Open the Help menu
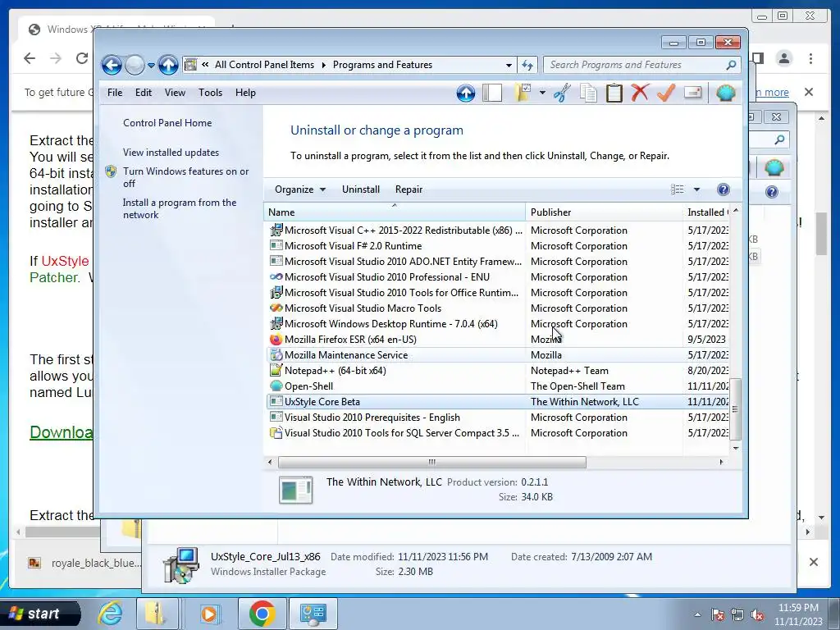 (x=245, y=93)
